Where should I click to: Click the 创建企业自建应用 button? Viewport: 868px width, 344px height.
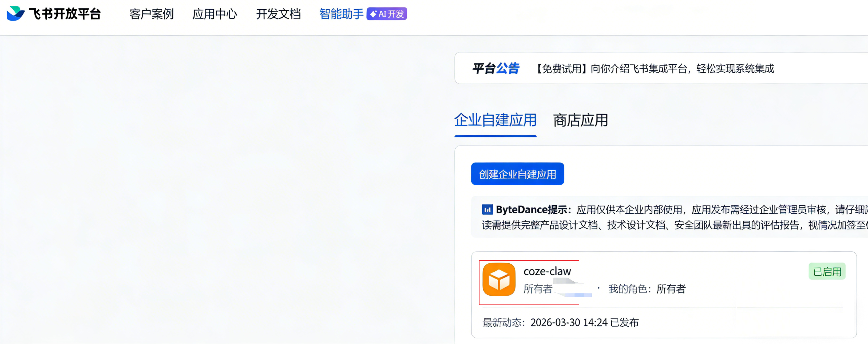518,174
